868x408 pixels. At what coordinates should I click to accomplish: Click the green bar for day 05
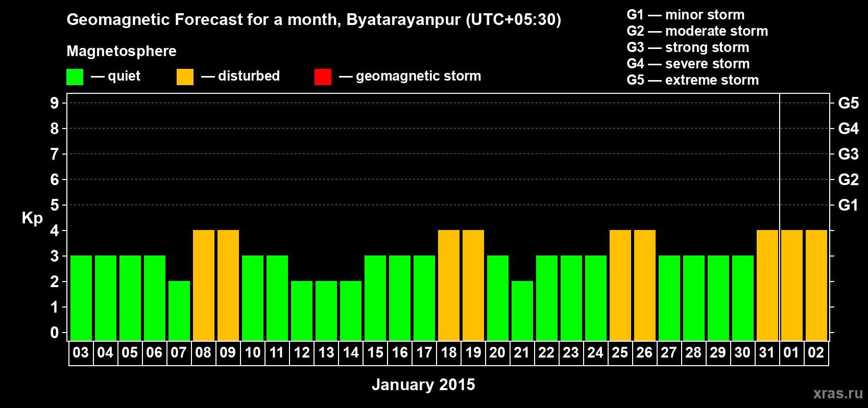tap(130, 298)
